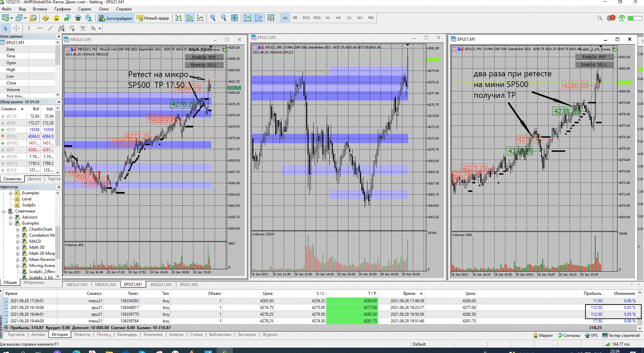Click the green LVL level icon
This screenshot has width=644, height=353.
(x=622, y=18)
